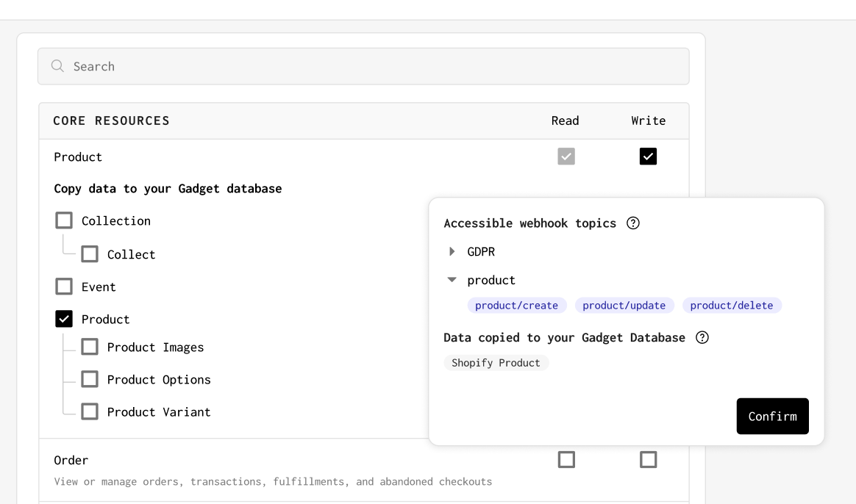Toggle the Product Read checkbox
This screenshot has width=856, height=504.
566,156
